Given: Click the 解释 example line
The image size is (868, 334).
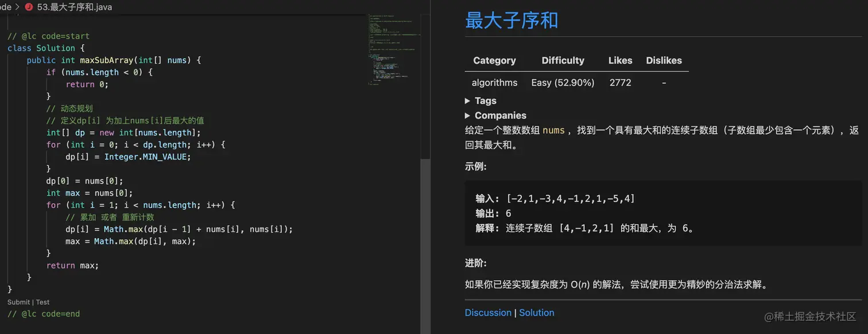Looking at the screenshot, I should pos(585,228).
